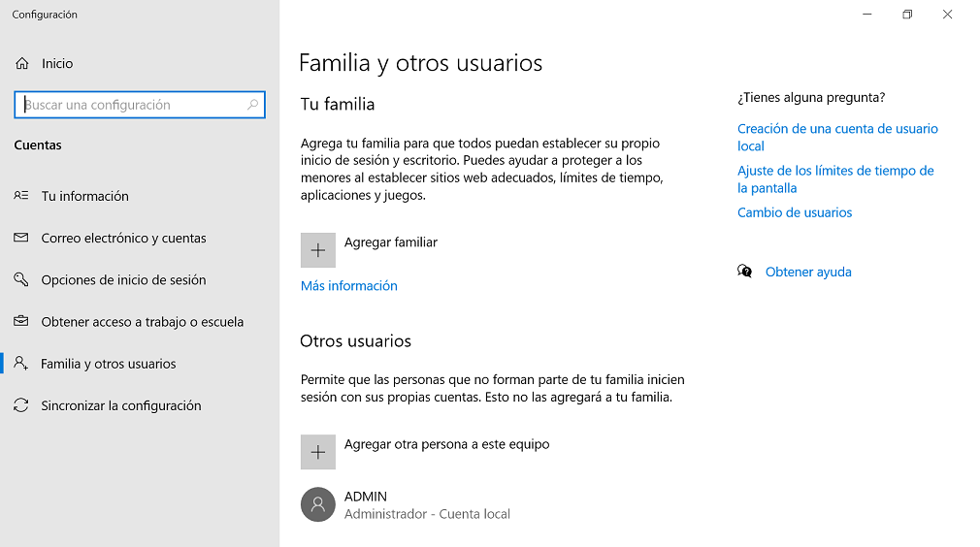
Task: Click the Inicio home icon
Action: [x=22, y=63]
